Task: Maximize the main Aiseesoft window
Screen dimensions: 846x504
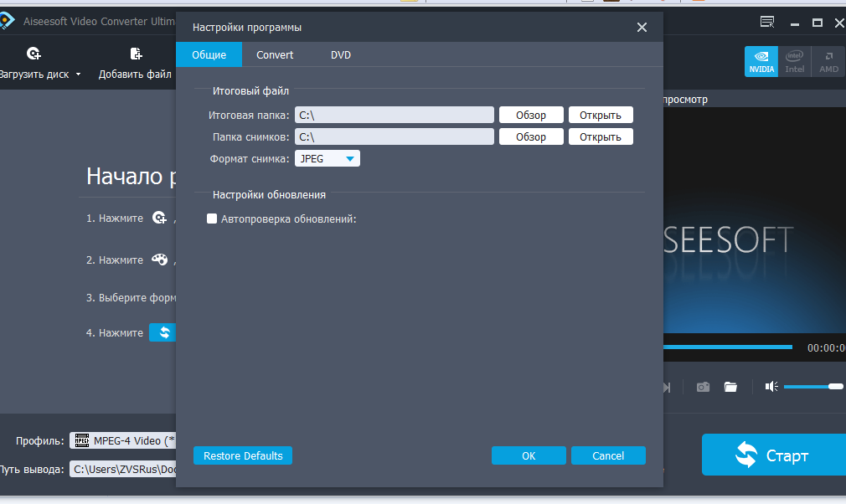Action: pos(818,23)
